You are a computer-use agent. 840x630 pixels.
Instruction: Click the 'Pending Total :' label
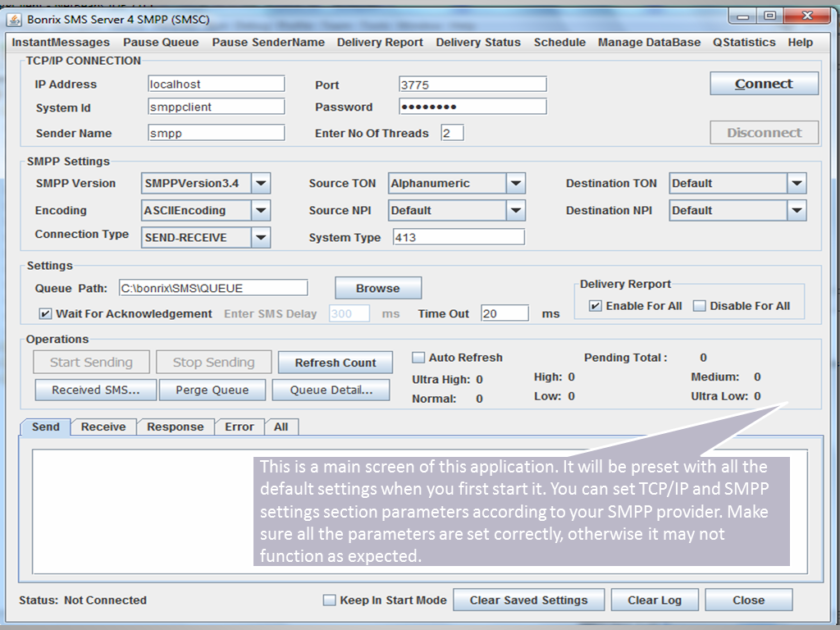(x=626, y=358)
